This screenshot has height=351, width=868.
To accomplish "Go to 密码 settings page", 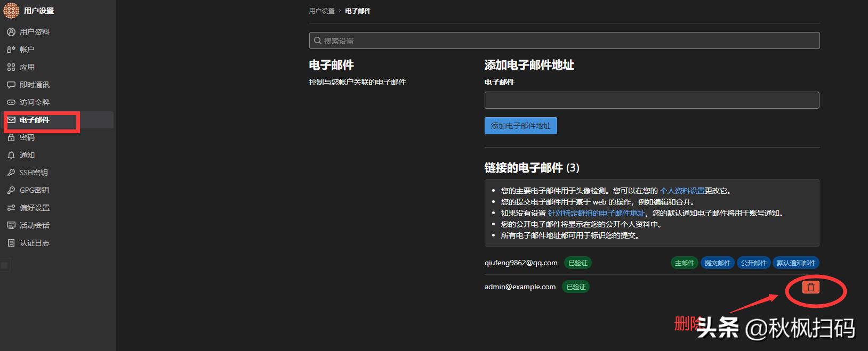I will tap(58, 137).
